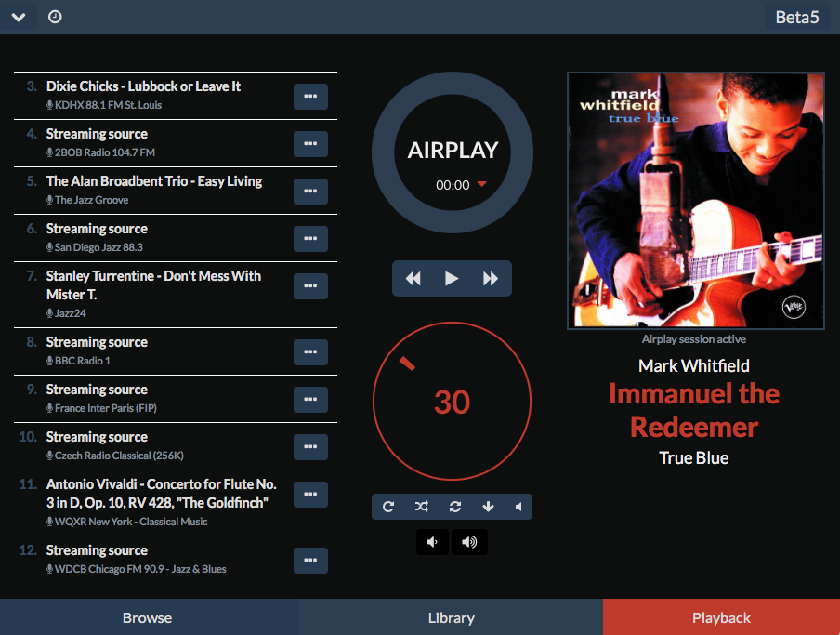Open options for Jazz24 Stanley Turrentine entry
Viewport: 840px width, 635px height.
[x=310, y=286]
